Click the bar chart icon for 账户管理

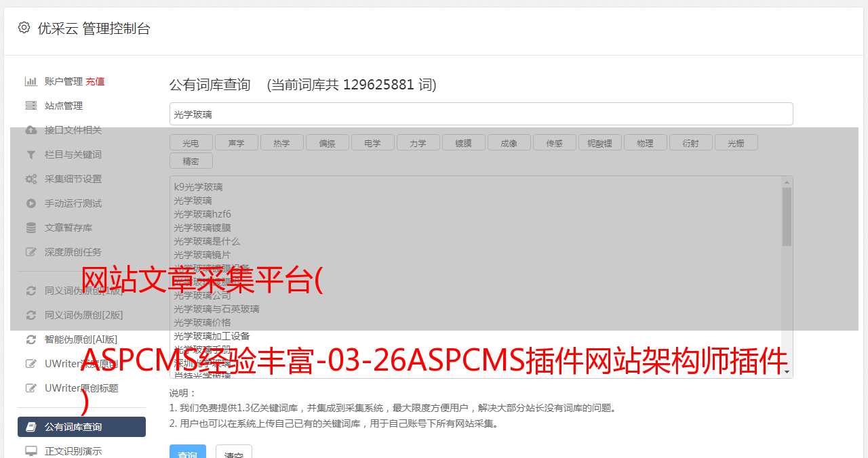[31, 81]
